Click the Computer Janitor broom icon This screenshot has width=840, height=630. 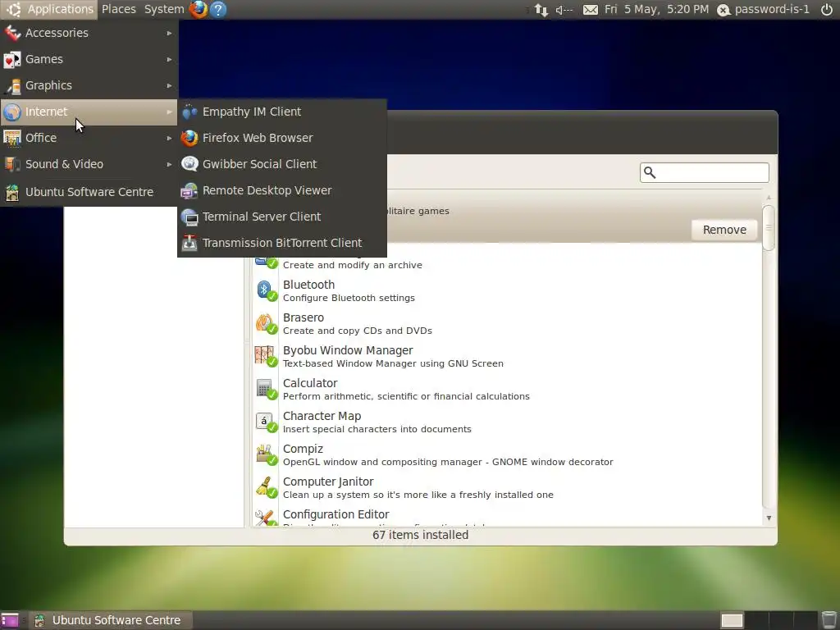click(266, 487)
